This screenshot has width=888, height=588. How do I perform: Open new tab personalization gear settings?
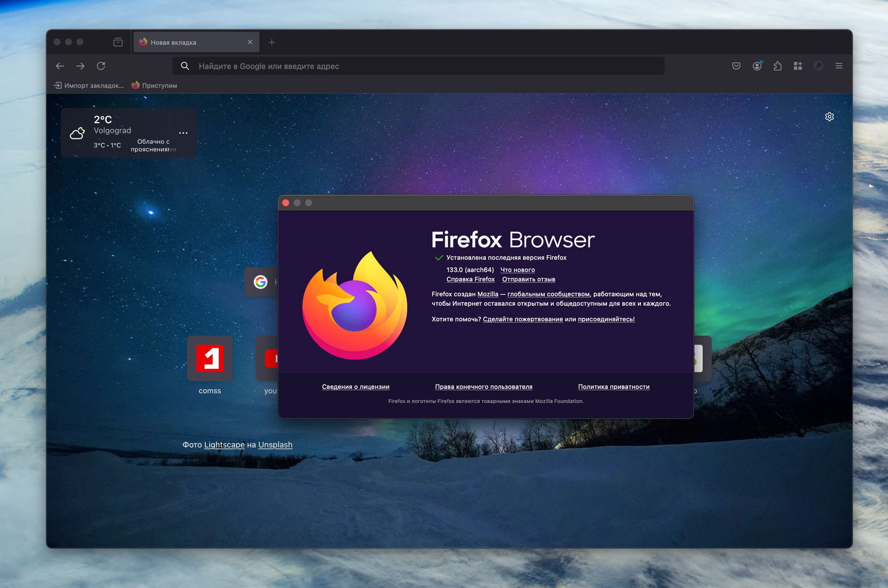(829, 117)
